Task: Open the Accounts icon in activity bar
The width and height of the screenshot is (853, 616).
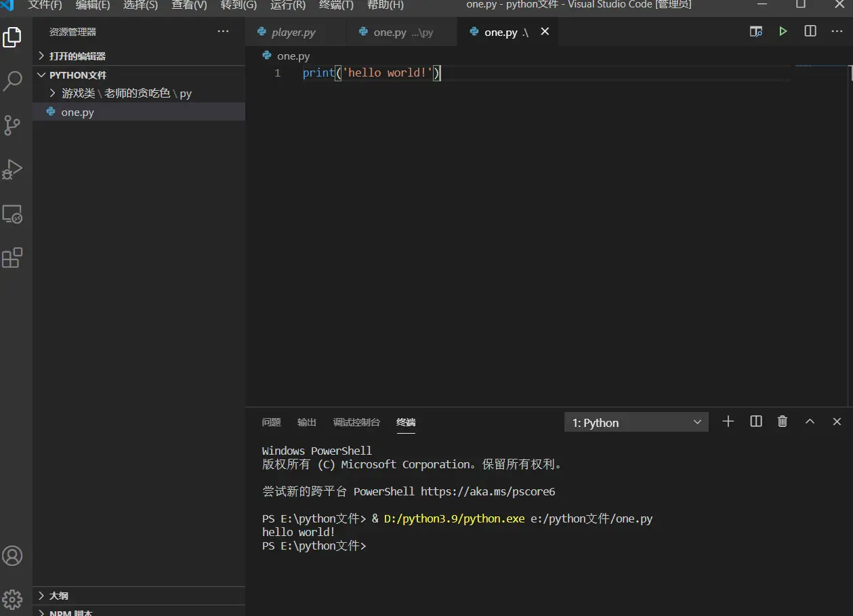Action: pyautogui.click(x=12, y=556)
